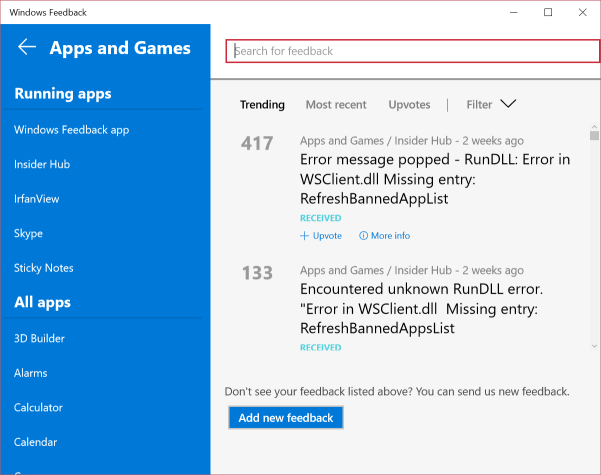Click the More info circle icon
This screenshot has height=475, width=601.
[364, 236]
